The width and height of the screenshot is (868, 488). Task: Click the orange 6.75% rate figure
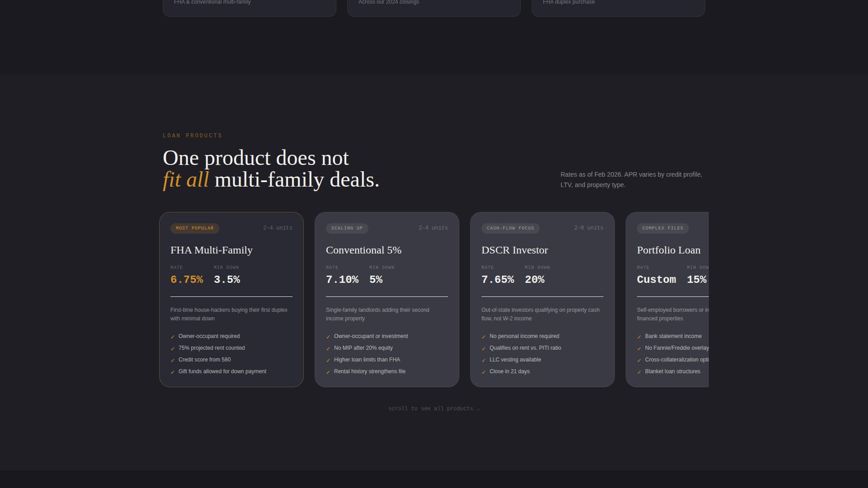(187, 279)
